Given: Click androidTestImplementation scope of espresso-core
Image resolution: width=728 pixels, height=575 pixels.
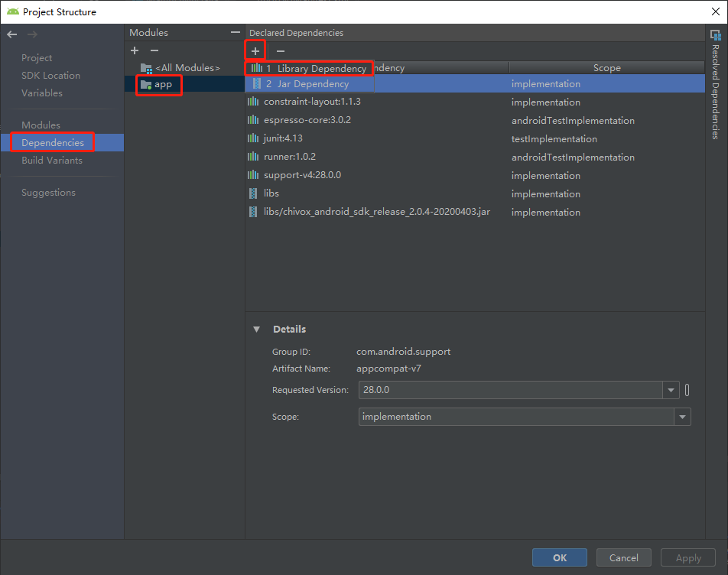Looking at the screenshot, I should [x=573, y=121].
